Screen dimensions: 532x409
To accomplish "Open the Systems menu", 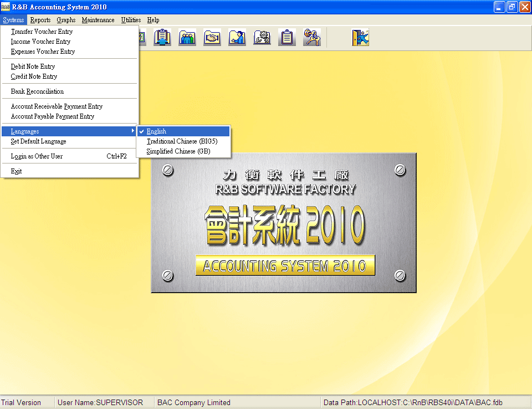I will [13, 20].
